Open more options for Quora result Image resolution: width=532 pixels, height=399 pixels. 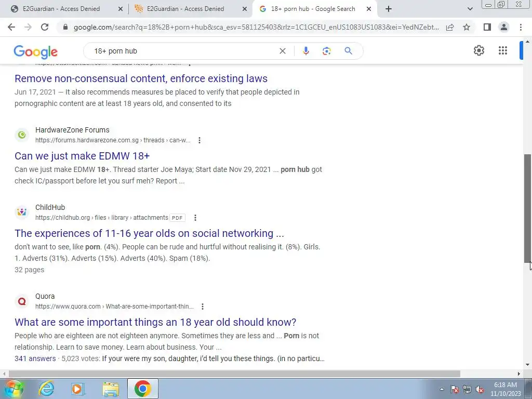(203, 307)
